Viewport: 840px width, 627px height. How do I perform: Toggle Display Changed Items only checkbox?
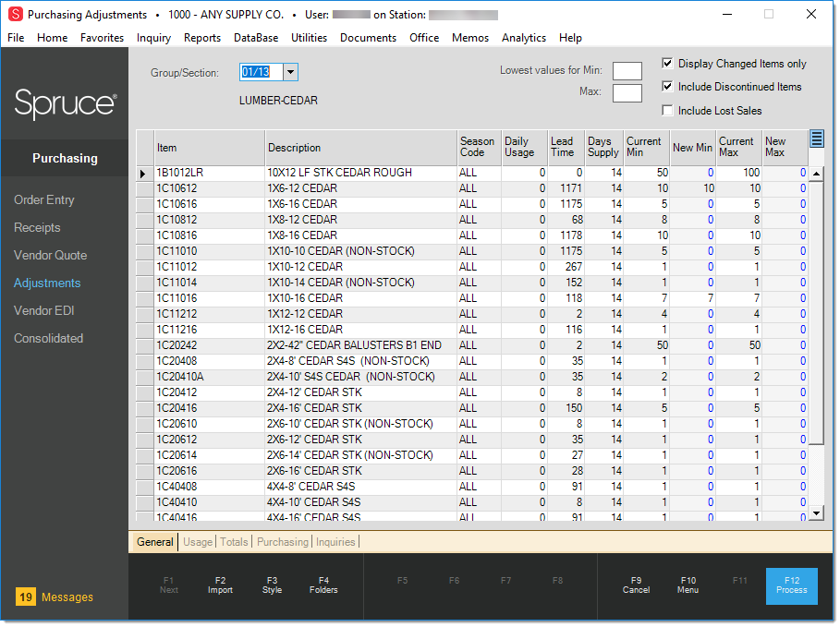(x=667, y=63)
